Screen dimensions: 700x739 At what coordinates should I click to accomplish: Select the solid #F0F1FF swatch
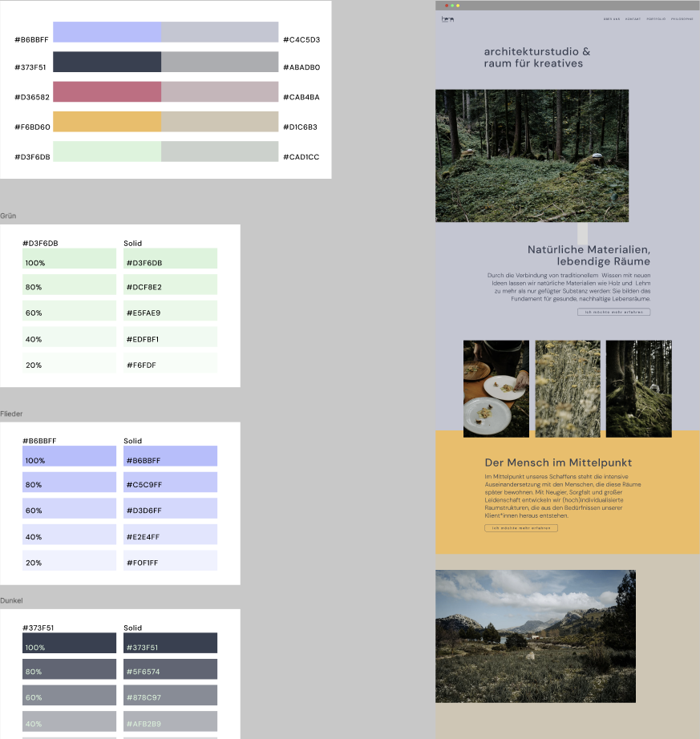point(171,560)
